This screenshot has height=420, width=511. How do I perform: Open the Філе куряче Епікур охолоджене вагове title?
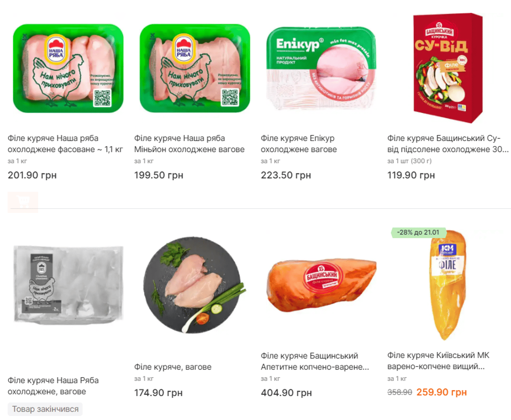(299, 144)
